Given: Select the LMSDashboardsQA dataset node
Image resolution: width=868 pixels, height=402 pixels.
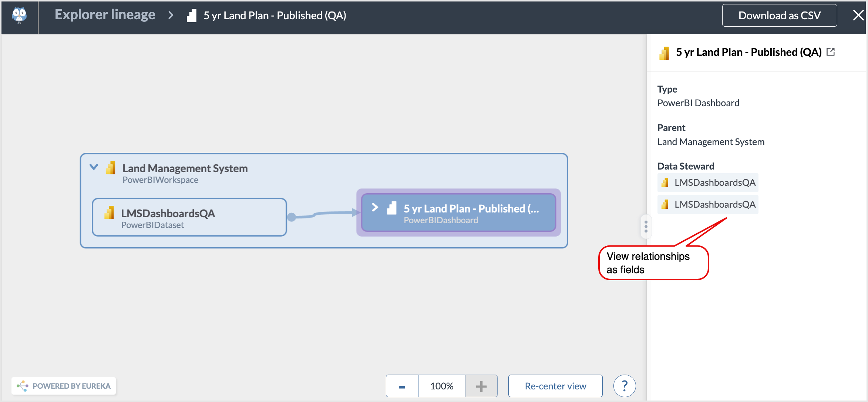Looking at the screenshot, I should [x=189, y=217].
